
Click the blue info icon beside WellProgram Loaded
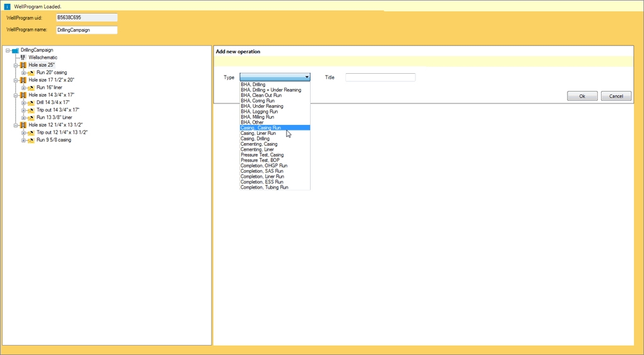pos(8,6)
